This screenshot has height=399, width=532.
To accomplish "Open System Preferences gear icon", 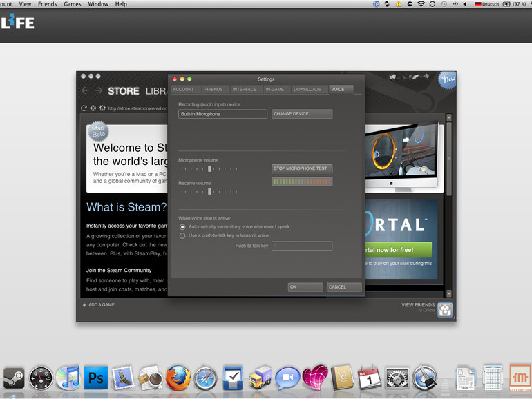I will (x=397, y=378).
